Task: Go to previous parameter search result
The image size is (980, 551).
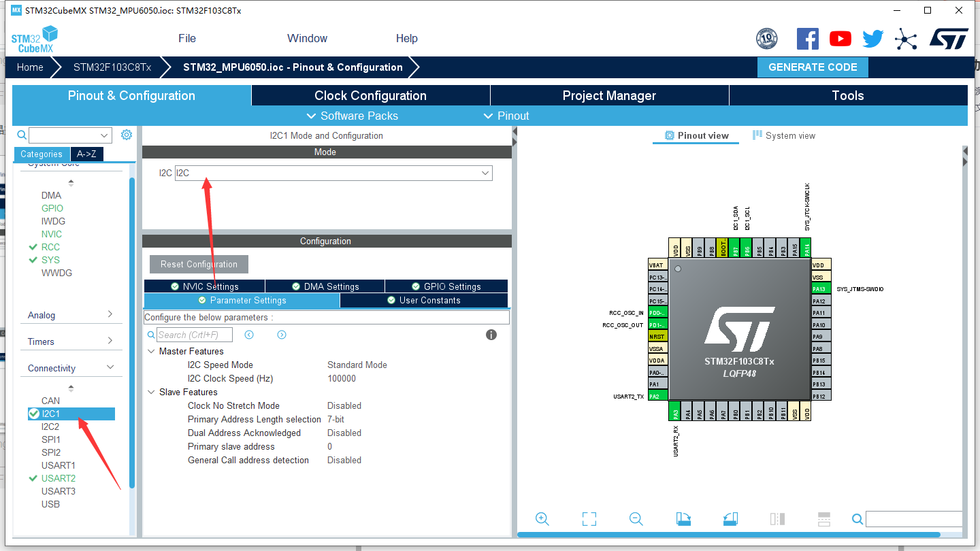Action: (249, 335)
